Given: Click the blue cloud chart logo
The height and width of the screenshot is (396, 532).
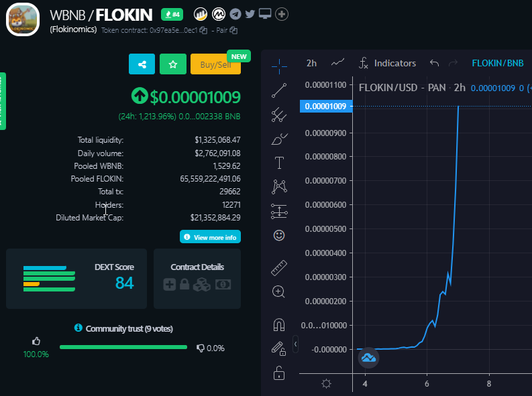Looking at the screenshot, I should click(x=368, y=358).
